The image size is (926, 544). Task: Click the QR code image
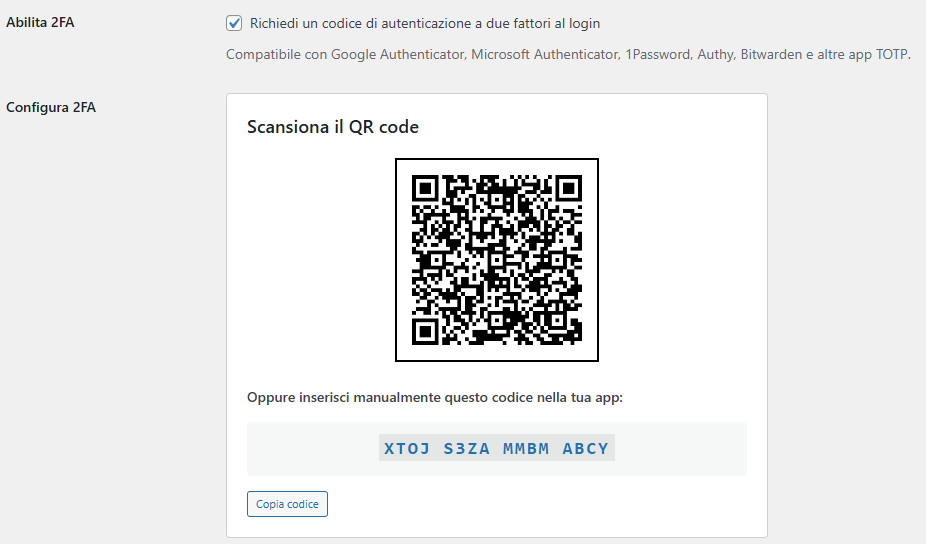[x=497, y=260]
